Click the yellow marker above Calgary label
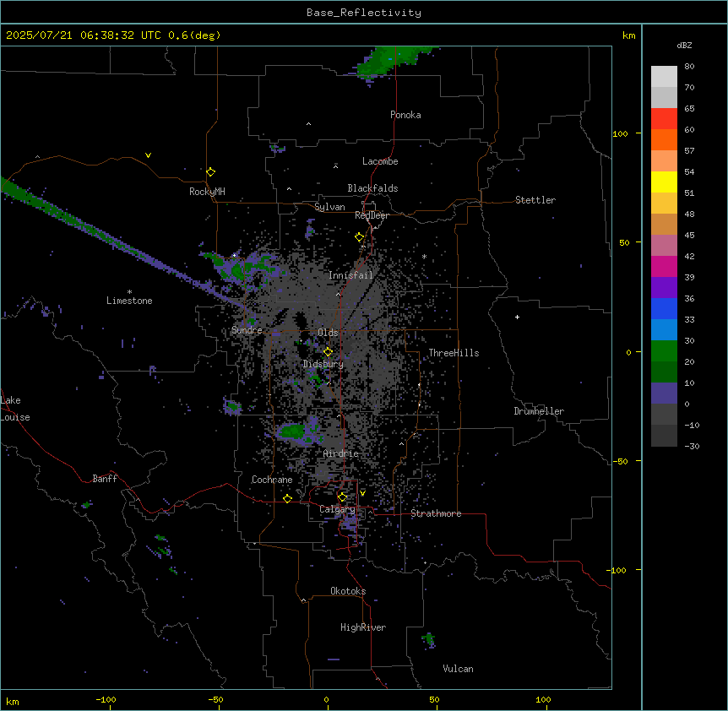 pyautogui.click(x=342, y=497)
